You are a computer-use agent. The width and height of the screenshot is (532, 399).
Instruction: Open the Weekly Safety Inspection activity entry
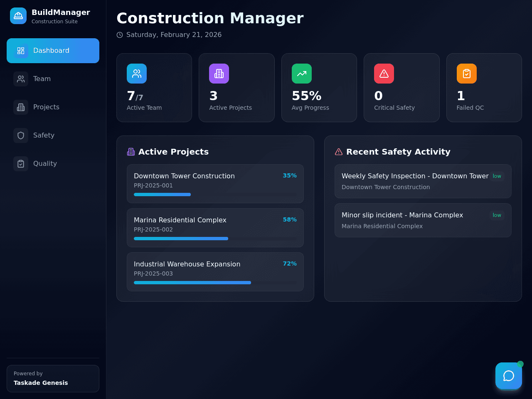coord(423,181)
